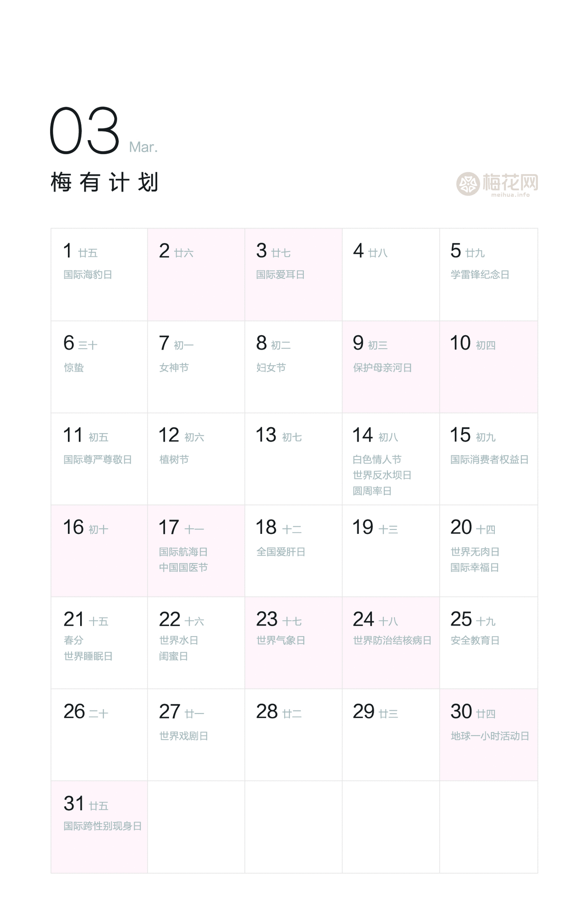Select March 1 国际海豹日 cell
The height and width of the screenshot is (924, 588).
(x=99, y=274)
